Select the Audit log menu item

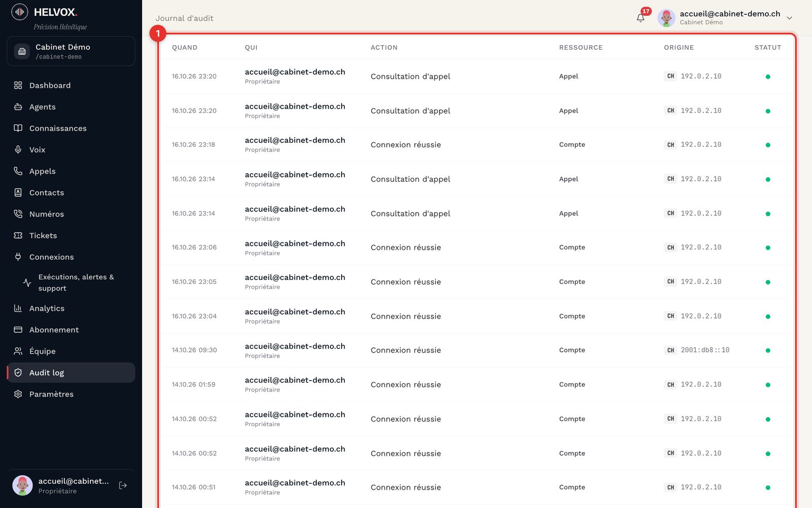point(71,372)
